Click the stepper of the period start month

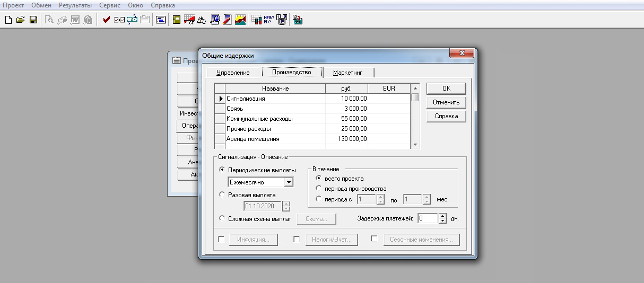[380, 200]
